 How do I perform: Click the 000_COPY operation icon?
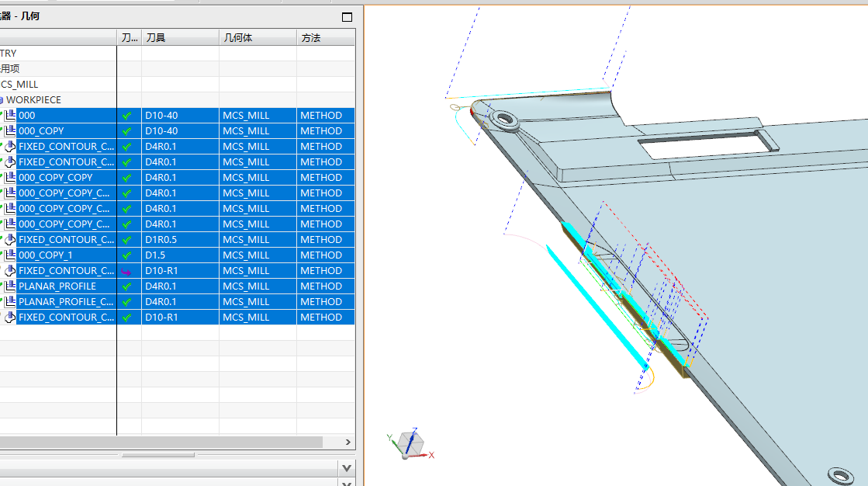(10, 130)
